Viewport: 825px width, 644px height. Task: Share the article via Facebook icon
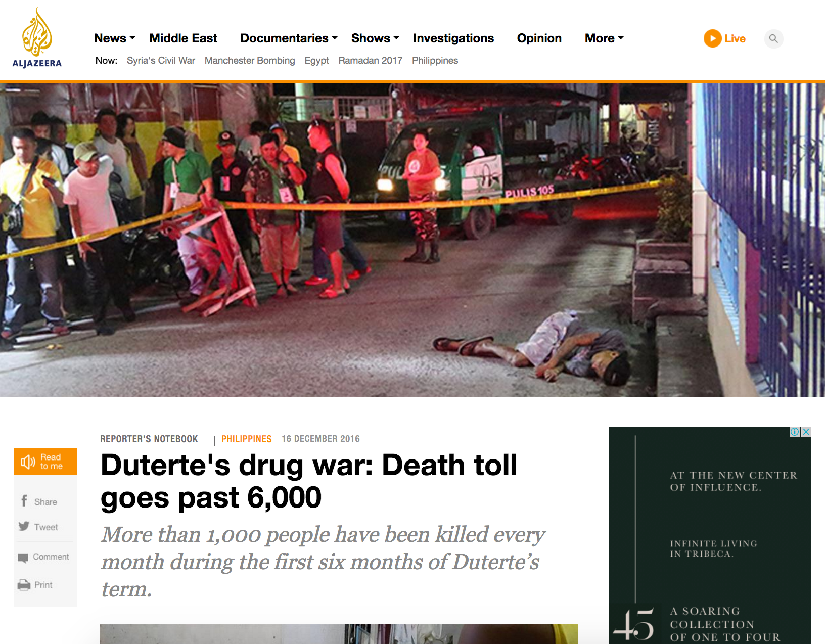coord(24,501)
